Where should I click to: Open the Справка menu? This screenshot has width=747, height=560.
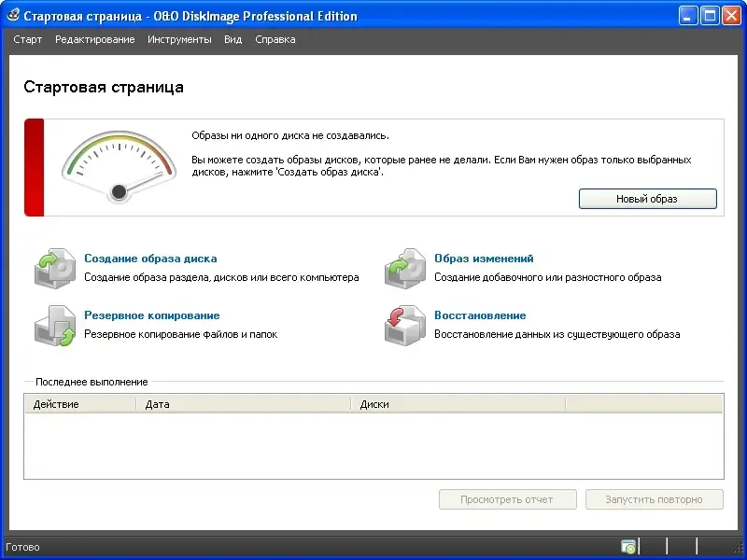pos(275,39)
